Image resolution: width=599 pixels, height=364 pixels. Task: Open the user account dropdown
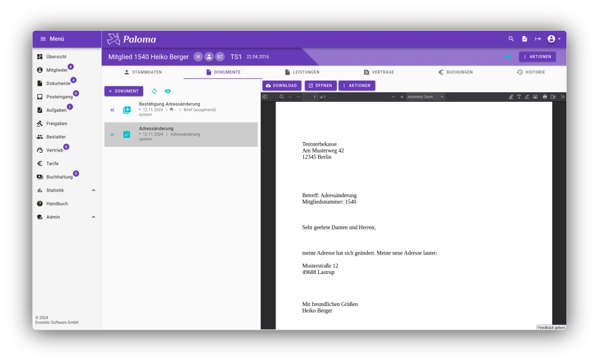pos(554,39)
